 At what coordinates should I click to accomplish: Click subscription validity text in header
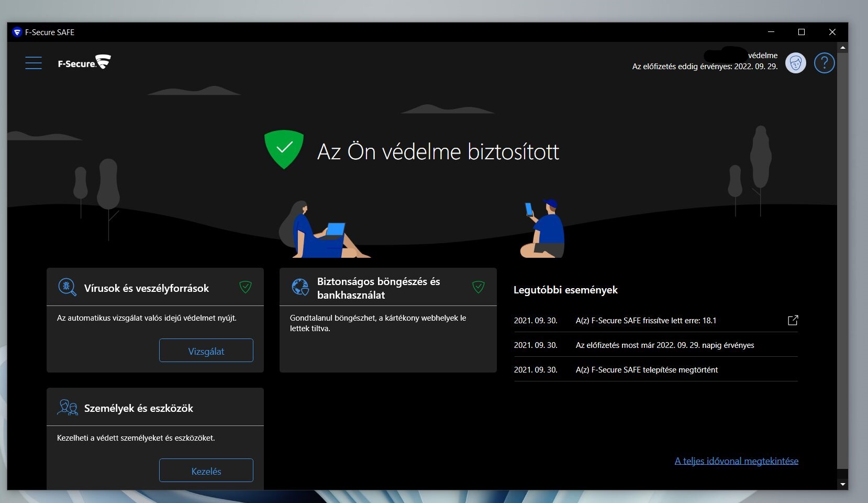(x=705, y=67)
